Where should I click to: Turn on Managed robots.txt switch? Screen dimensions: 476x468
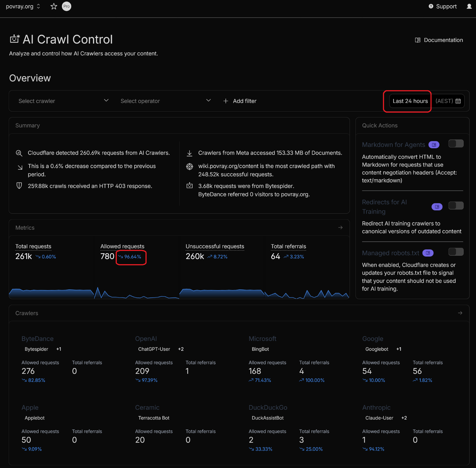(x=456, y=252)
